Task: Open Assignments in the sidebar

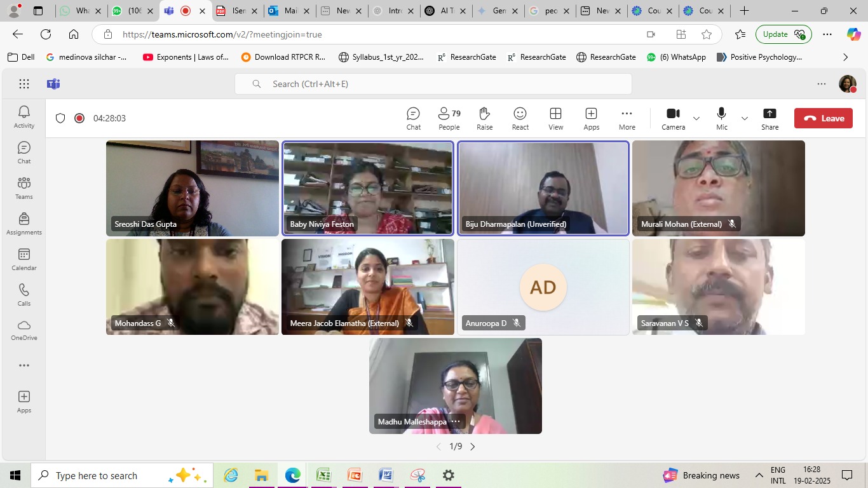Action: click(24, 224)
